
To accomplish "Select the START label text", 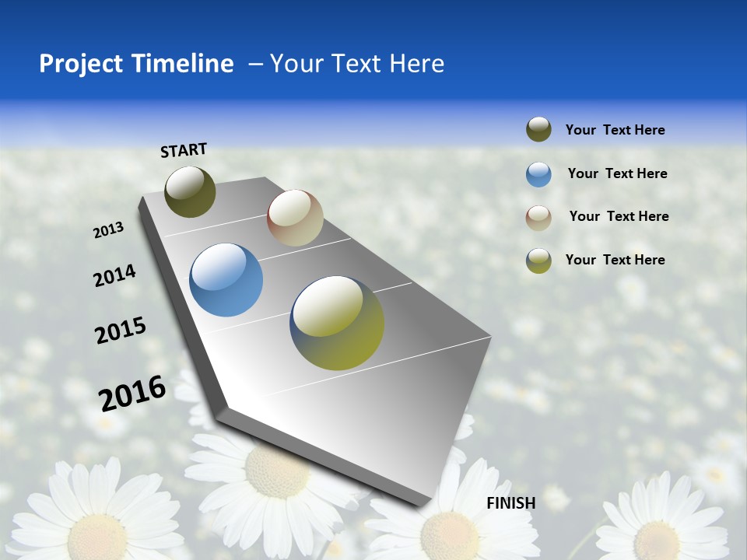I will coord(183,151).
